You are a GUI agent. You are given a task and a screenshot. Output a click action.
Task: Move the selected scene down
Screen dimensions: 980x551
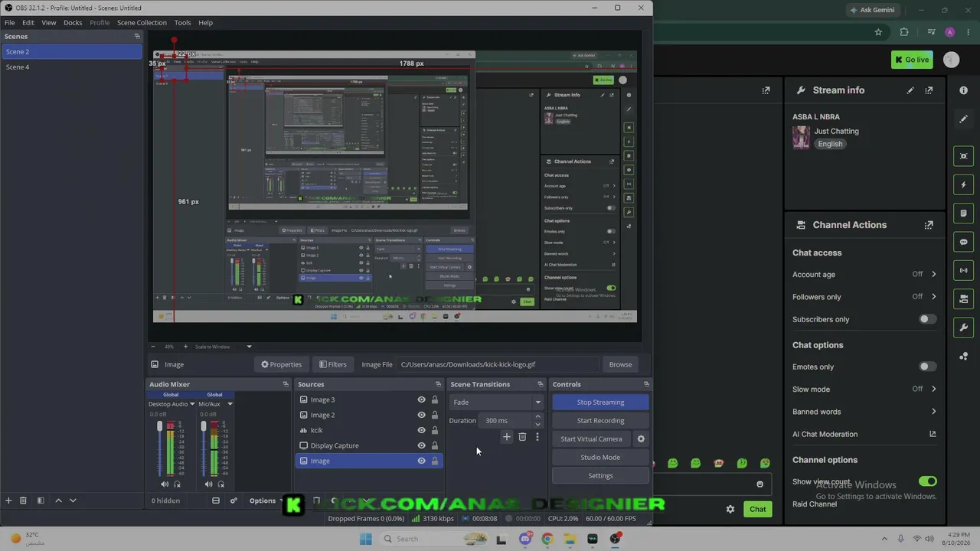click(73, 500)
